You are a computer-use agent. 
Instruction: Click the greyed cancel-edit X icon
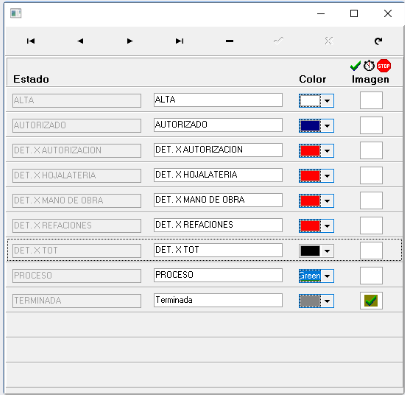[x=328, y=41]
